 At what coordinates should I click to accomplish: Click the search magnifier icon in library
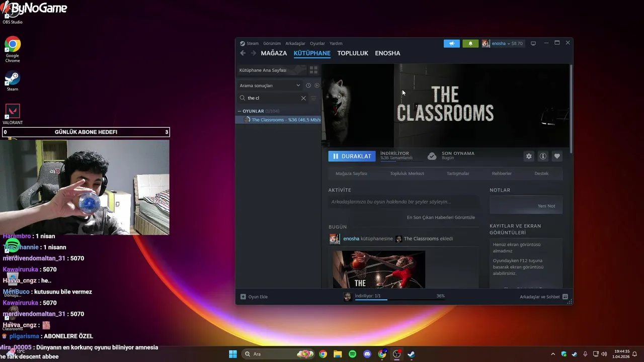[243, 98]
